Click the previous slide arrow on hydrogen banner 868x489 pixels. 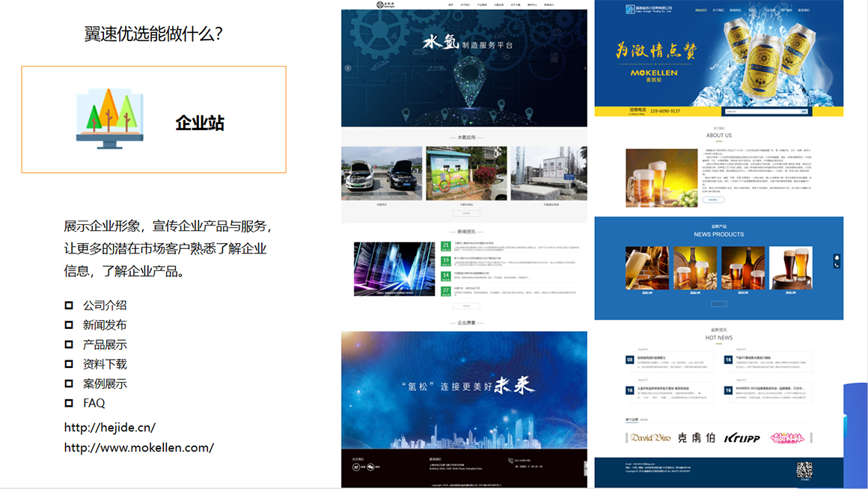(x=347, y=68)
